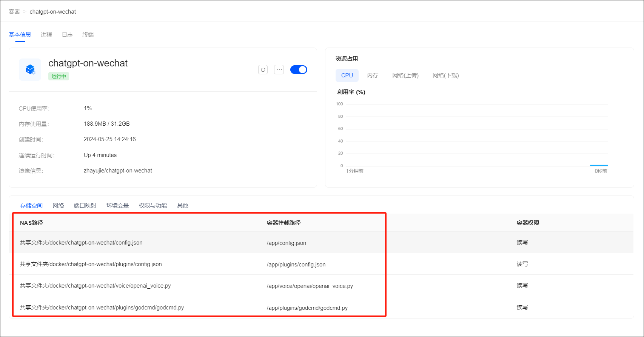The width and height of the screenshot is (644, 337).
Task: Click the refresh container icon
Action: [263, 70]
